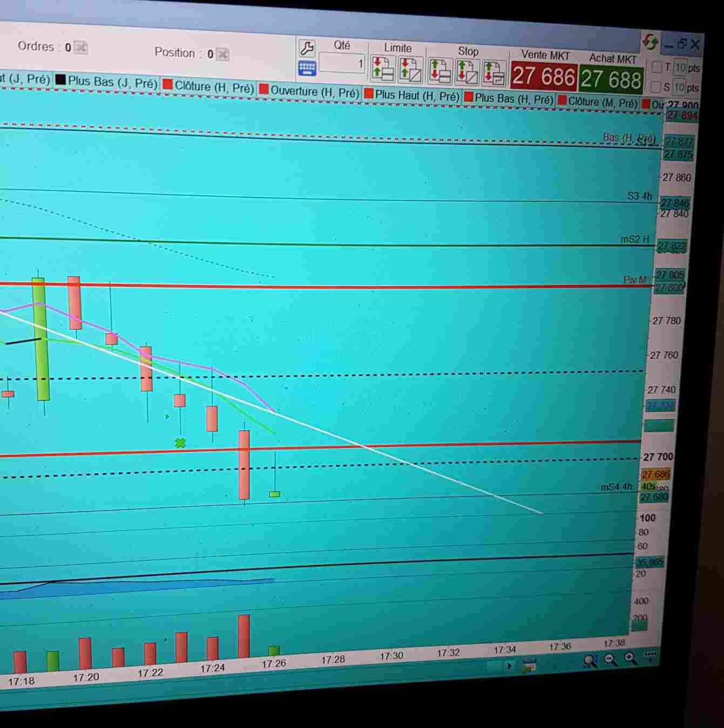Open the second Stop order icon

click(x=468, y=72)
